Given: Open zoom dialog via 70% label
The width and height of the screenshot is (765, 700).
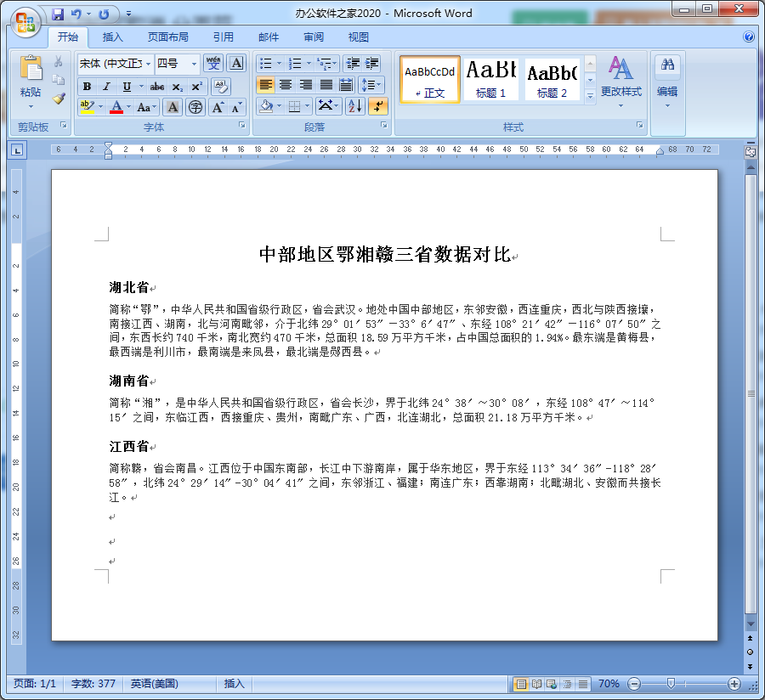Looking at the screenshot, I should click(609, 683).
